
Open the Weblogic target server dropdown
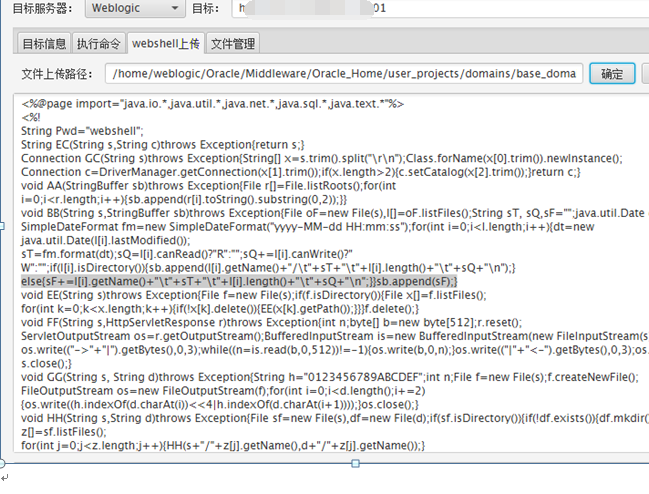point(135,8)
